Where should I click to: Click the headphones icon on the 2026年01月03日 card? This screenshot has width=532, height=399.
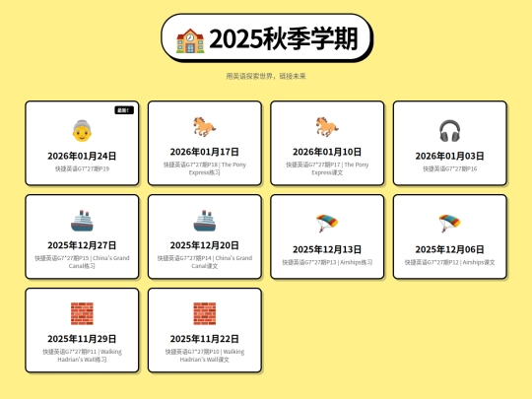pyautogui.click(x=450, y=131)
